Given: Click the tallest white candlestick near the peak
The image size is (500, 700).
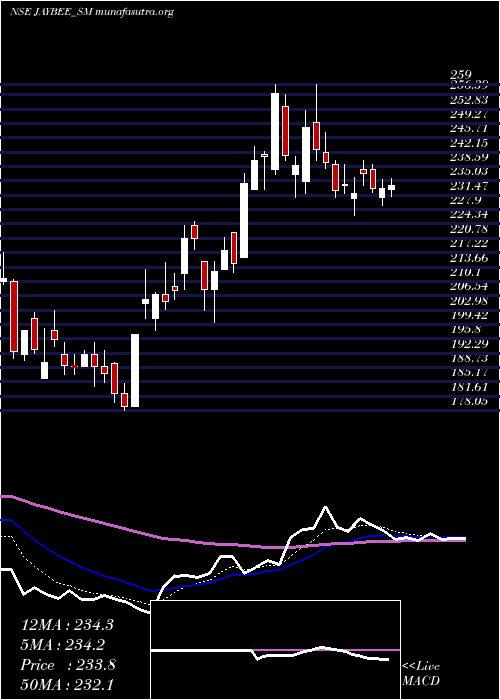Looking at the screenshot, I should (275, 131).
